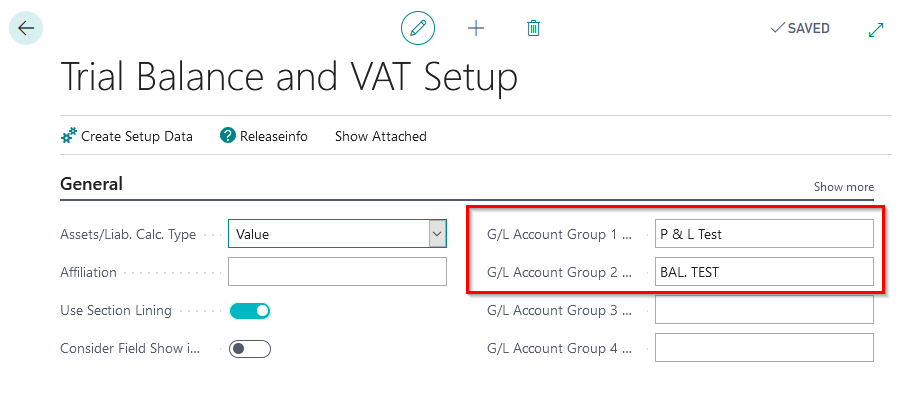Image resolution: width=902 pixels, height=402 pixels.
Task: Collapse the General section header
Action: pyautogui.click(x=92, y=184)
